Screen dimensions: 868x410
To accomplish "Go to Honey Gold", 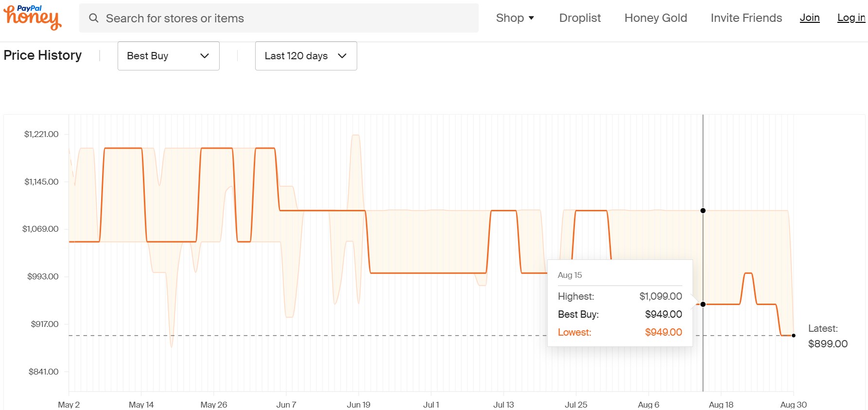I will pyautogui.click(x=656, y=18).
